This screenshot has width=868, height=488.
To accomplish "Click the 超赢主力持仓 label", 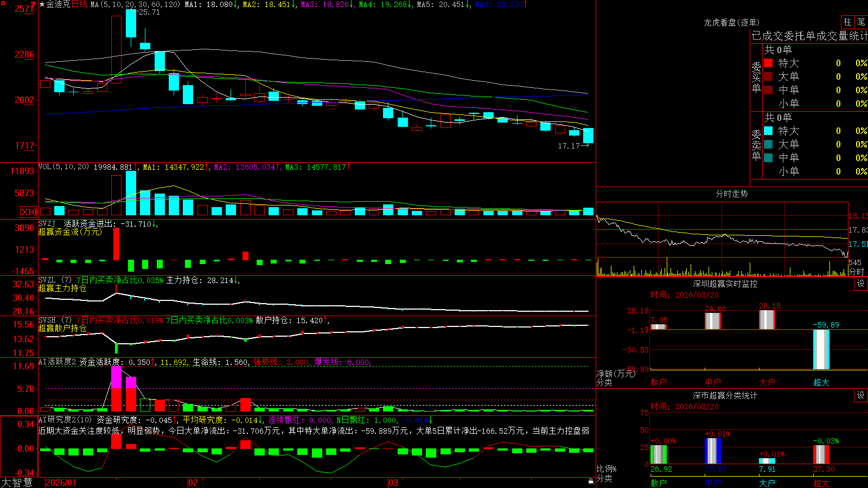I will pyautogui.click(x=62, y=288).
